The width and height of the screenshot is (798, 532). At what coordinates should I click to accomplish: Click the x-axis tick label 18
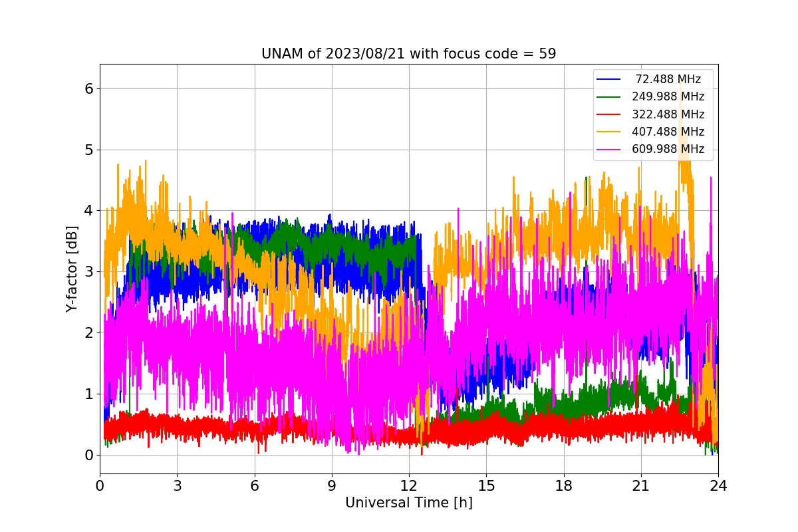pyautogui.click(x=564, y=486)
